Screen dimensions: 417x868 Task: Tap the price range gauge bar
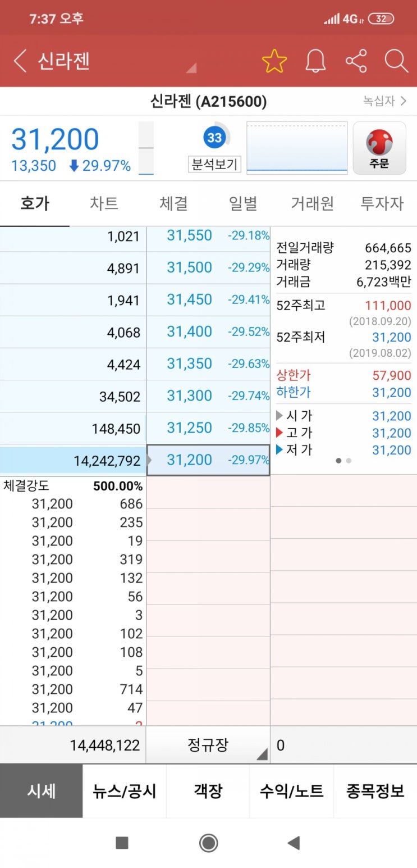pyautogui.click(x=146, y=148)
